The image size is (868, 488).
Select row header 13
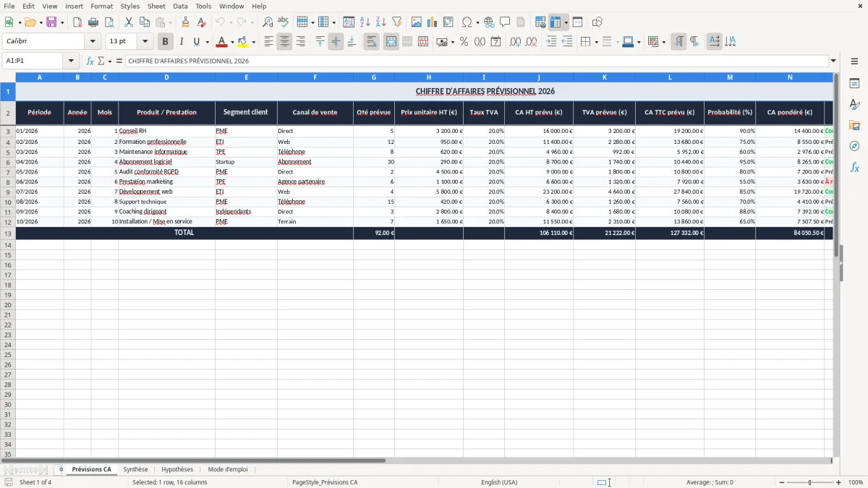(x=8, y=234)
